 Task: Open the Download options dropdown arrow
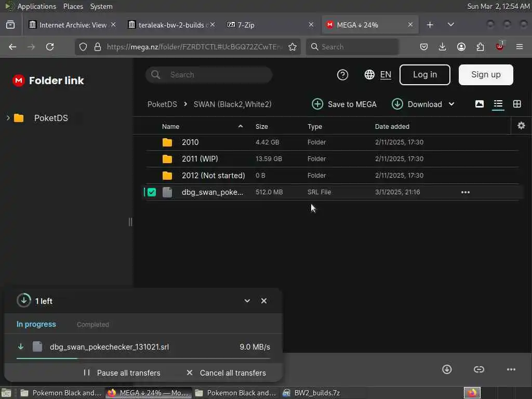click(x=451, y=104)
